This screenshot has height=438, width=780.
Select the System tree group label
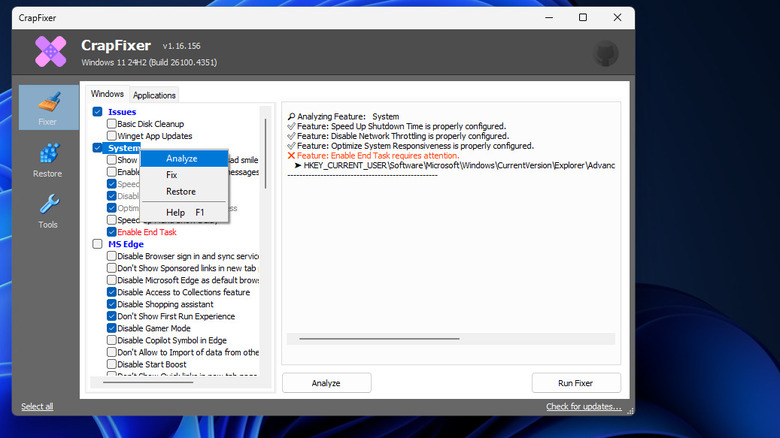(124, 148)
